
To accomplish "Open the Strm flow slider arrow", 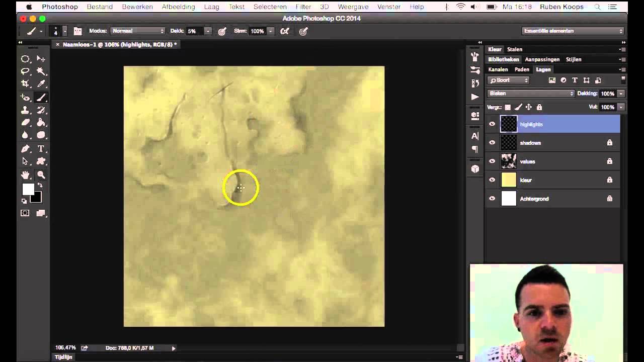I will tap(271, 31).
